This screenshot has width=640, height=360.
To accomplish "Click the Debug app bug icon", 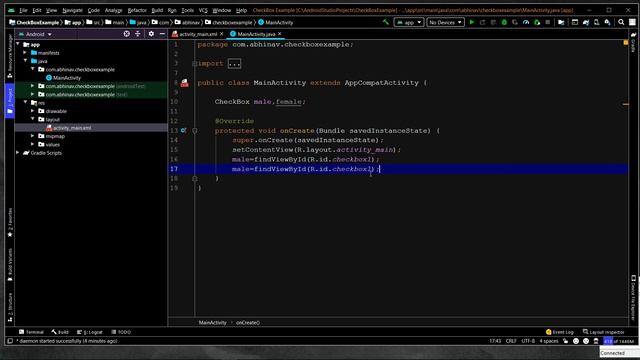I will [x=504, y=22].
